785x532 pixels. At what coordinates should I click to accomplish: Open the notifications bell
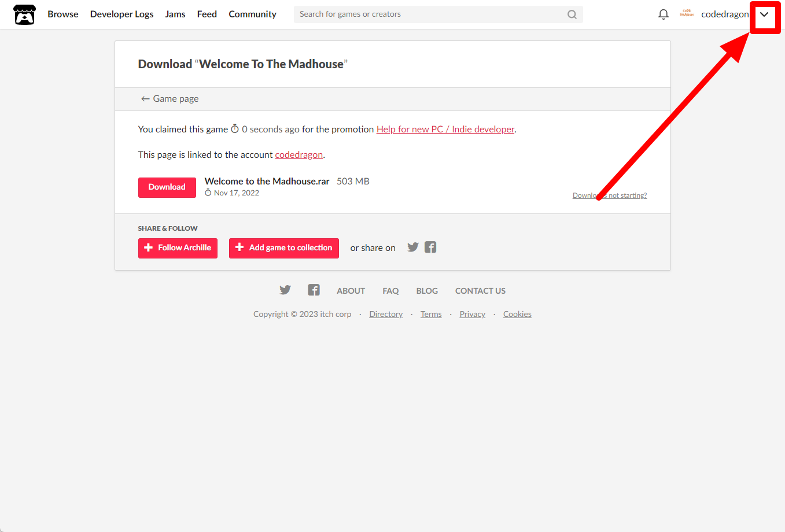tap(664, 14)
